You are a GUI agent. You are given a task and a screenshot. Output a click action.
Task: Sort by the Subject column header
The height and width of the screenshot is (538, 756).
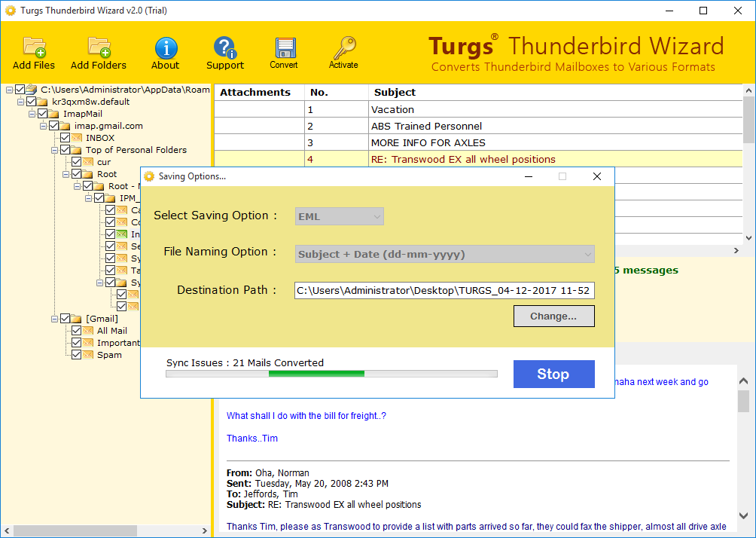(x=556, y=92)
